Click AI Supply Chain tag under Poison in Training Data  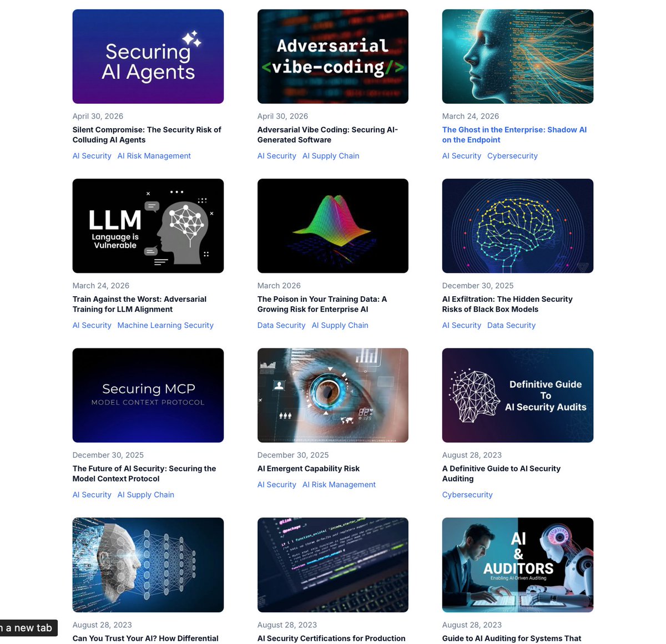(340, 326)
